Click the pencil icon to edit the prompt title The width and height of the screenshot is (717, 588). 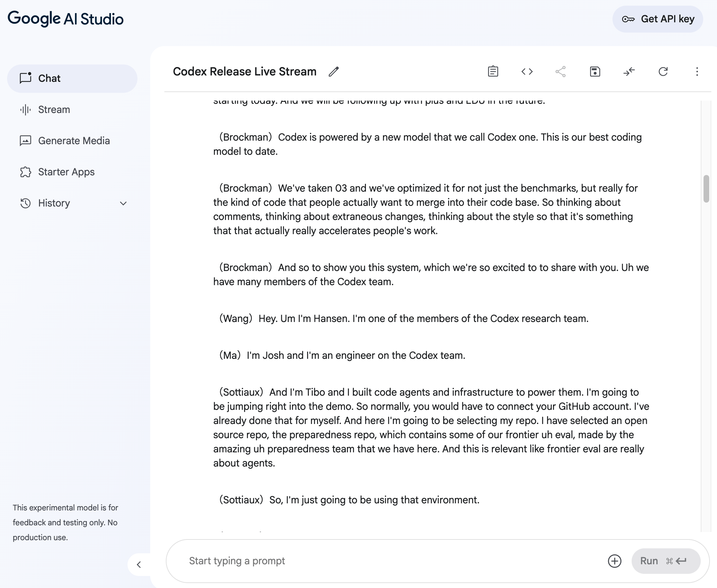pyautogui.click(x=333, y=72)
